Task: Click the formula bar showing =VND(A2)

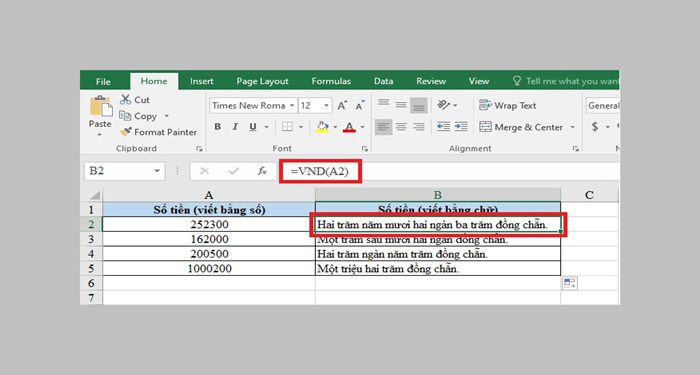Action: pyautogui.click(x=449, y=171)
